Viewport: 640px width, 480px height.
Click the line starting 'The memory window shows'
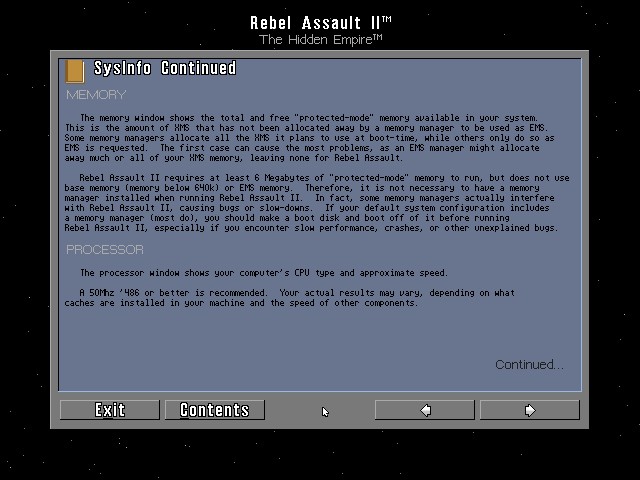pyautogui.click(x=309, y=118)
